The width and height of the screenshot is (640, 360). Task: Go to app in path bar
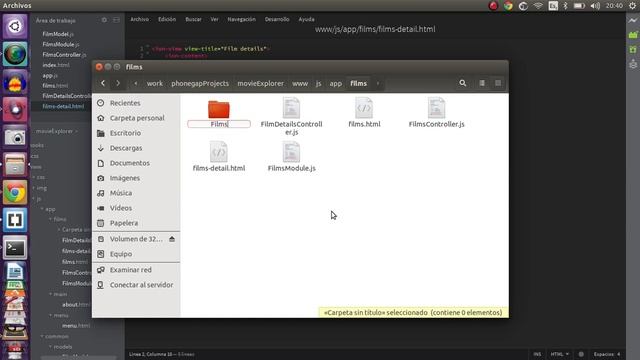336,83
